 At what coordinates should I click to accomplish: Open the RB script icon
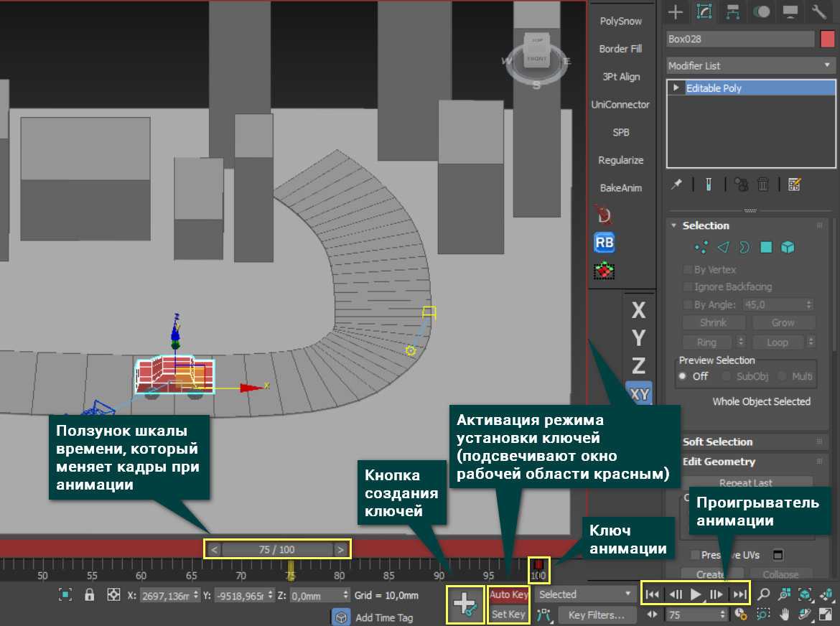[605, 243]
